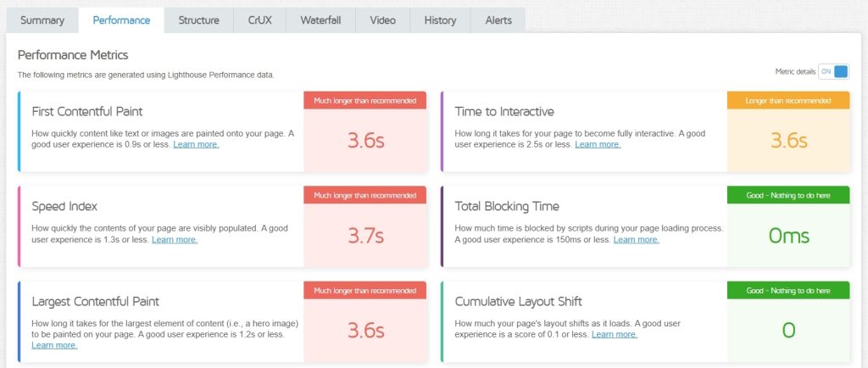Select the Speed Index 3.7s value
Viewport: 868px width, 368px height.
365,236
